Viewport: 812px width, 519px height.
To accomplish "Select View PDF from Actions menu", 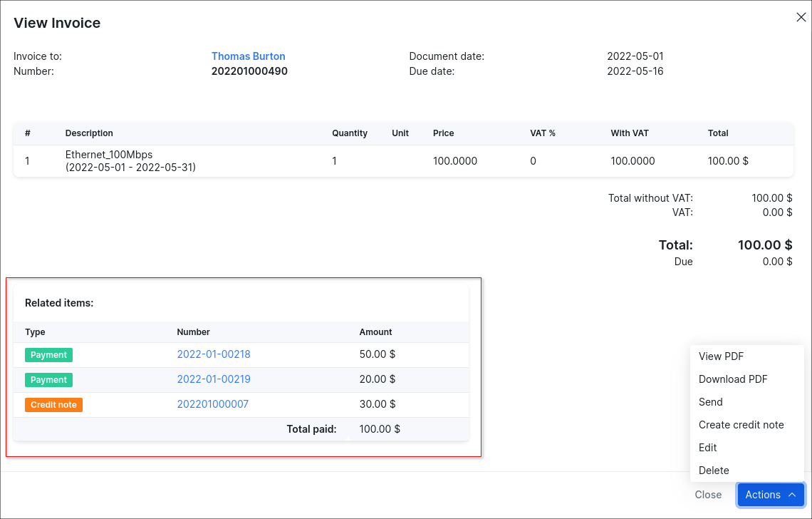I will tap(721, 356).
